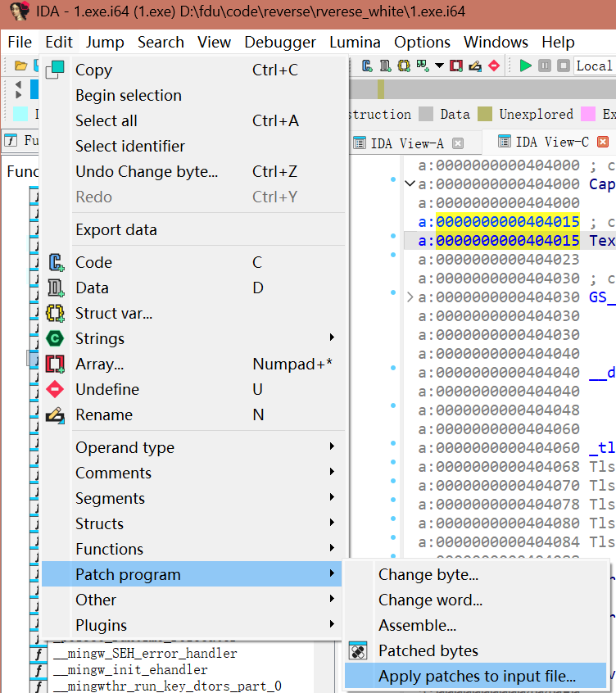Choose Apply patches to input file
This screenshot has height=693, width=616.
477,677
